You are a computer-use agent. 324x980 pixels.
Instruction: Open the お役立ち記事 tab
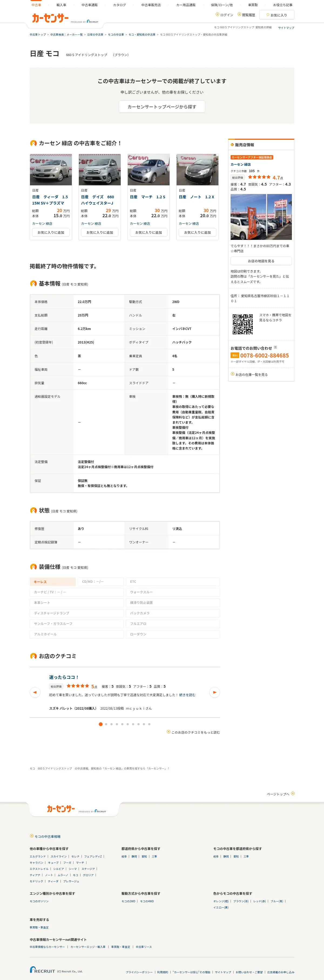[282, 5]
